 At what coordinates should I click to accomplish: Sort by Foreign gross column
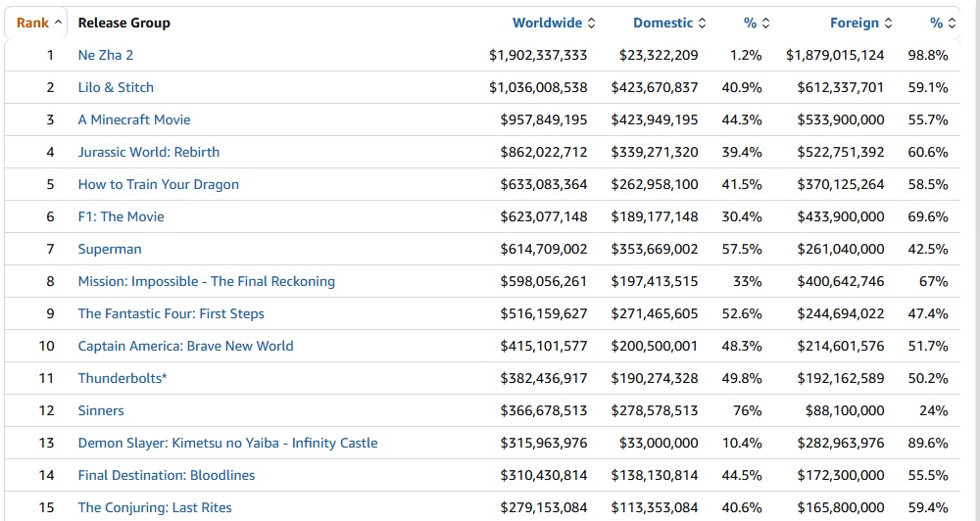pyautogui.click(x=859, y=23)
